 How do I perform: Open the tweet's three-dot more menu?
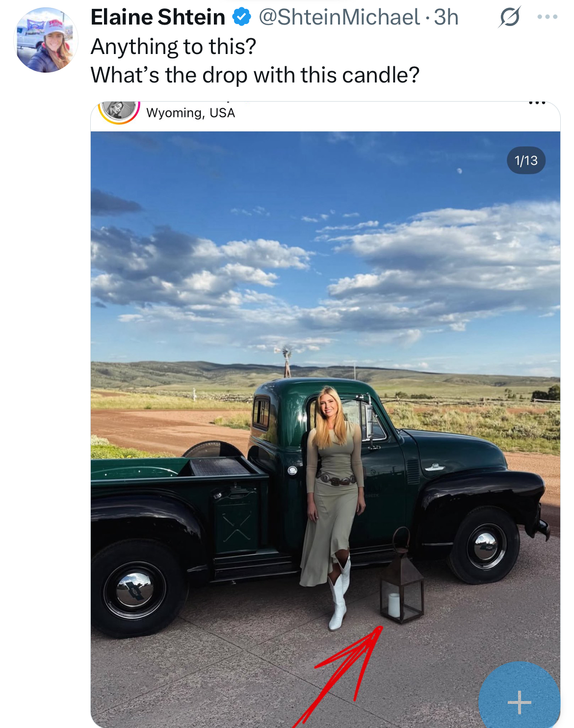pyautogui.click(x=548, y=17)
